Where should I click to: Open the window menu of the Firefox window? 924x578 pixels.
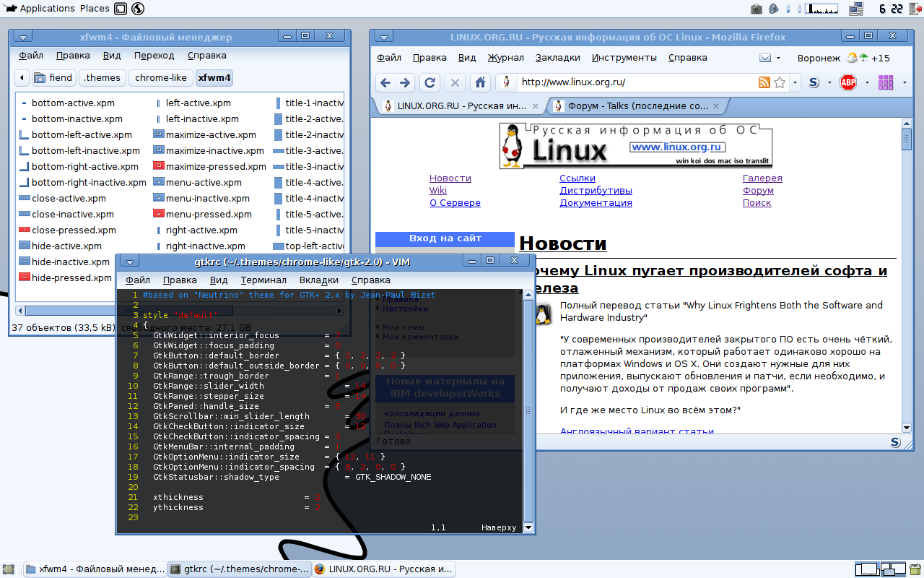pos(384,37)
